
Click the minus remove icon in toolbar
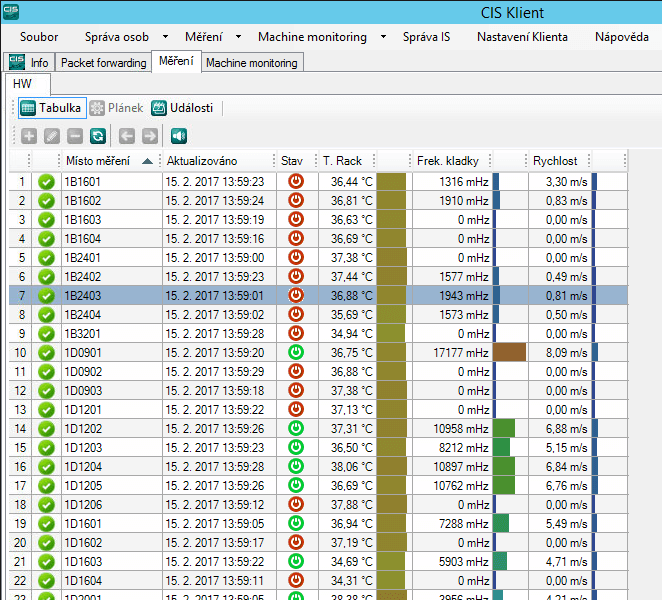75,136
